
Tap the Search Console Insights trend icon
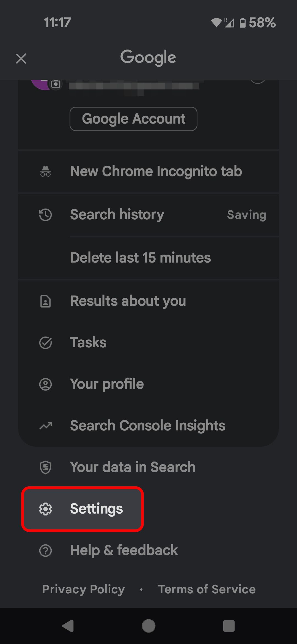45,426
